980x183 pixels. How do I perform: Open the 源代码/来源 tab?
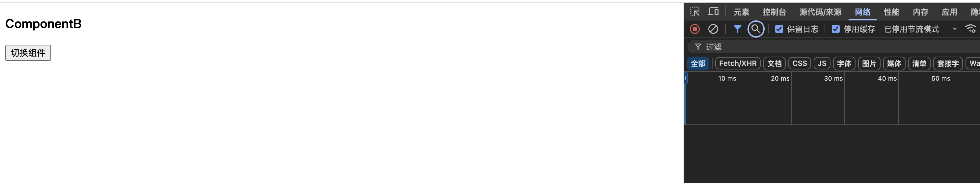tap(820, 12)
